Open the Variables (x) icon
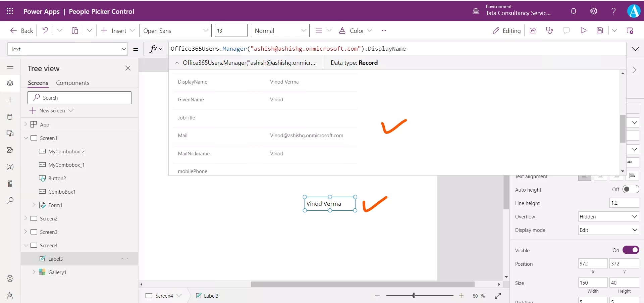The height and width of the screenshot is (303, 644). 10,167
